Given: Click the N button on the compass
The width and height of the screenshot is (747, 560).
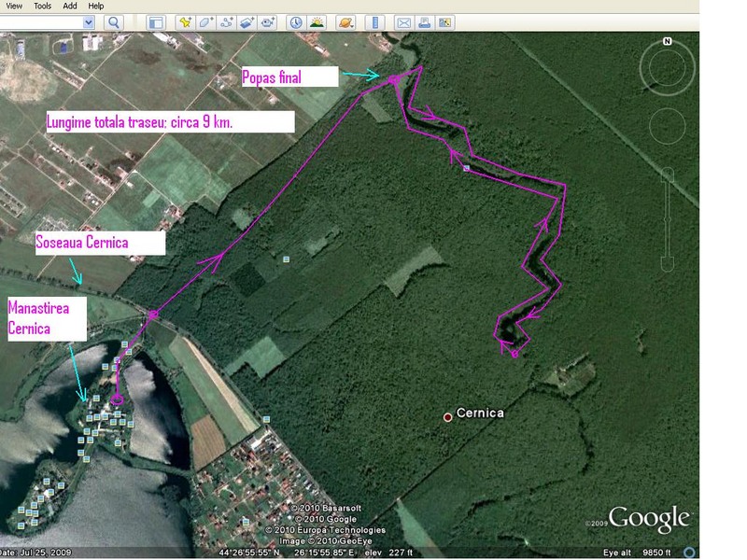Looking at the screenshot, I should (x=668, y=42).
